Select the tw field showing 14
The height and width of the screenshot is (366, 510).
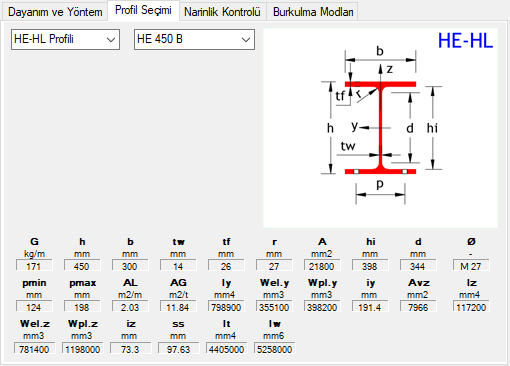[178, 266]
